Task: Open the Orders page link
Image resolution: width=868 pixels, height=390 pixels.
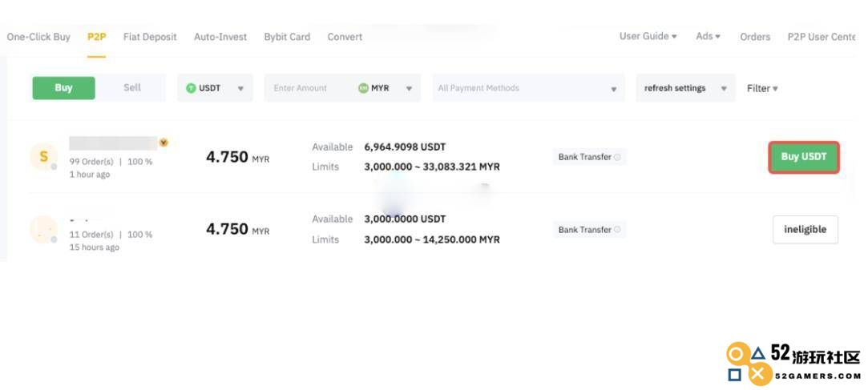Action: pyautogui.click(x=755, y=37)
